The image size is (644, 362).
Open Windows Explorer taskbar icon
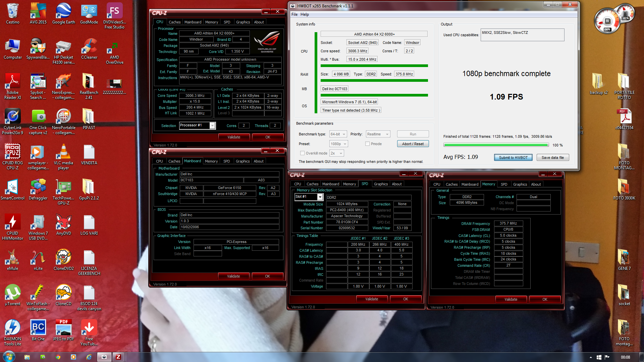pos(27,357)
